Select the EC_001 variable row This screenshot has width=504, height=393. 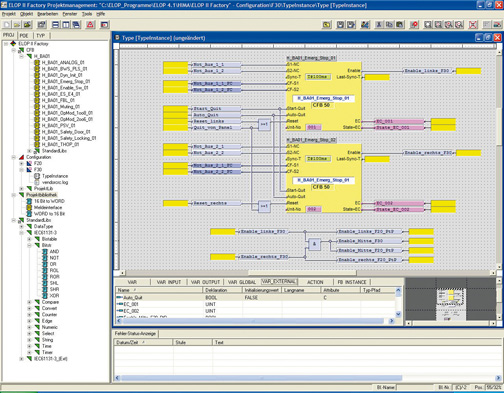click(256, 304)
